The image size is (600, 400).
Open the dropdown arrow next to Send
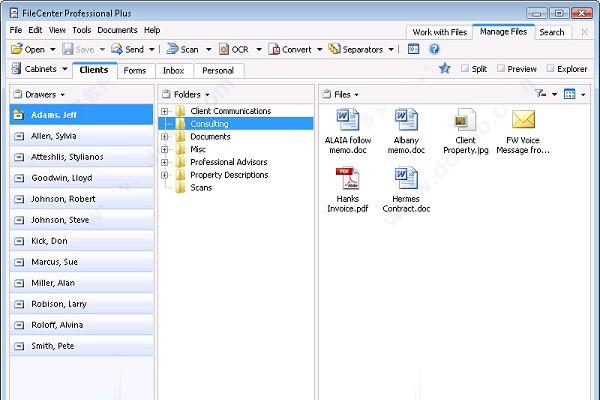point(152,49)
